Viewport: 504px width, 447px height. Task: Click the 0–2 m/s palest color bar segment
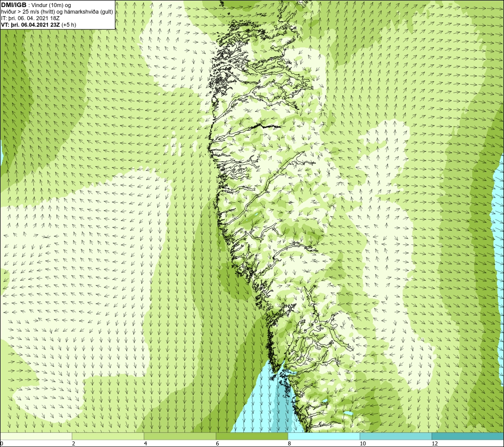click(36, 436)
